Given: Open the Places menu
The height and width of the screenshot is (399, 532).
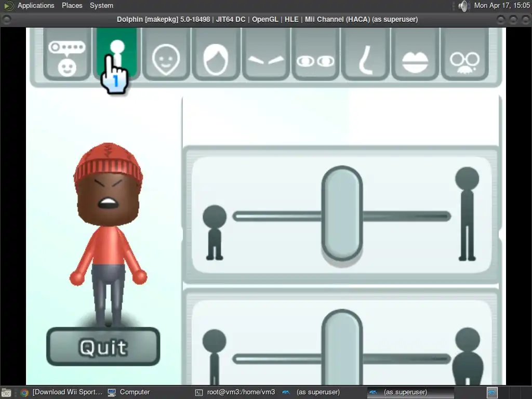Looking at the screenshot, I should click(x=72, y=5).
